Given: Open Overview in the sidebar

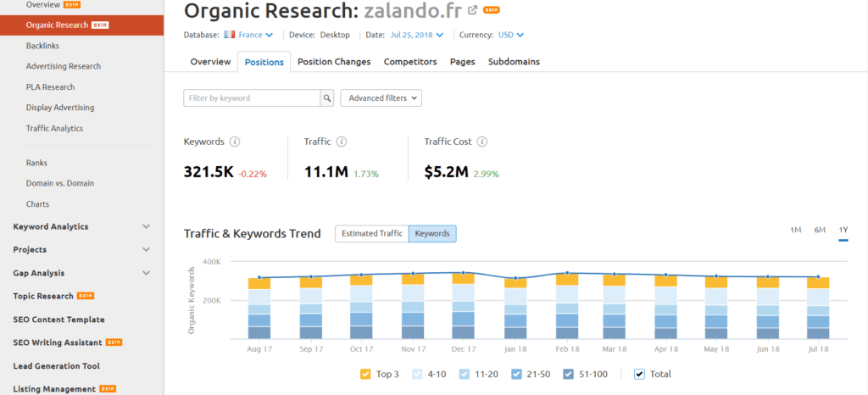Looking at the screenshot, I should click(x=43, y=4).
